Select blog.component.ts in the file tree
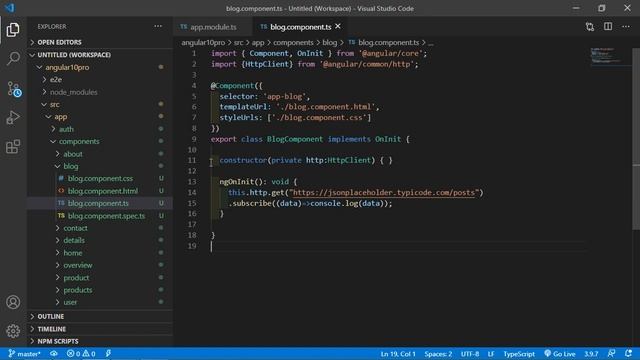The width and height of the screenshot is (640, 360). [x=100, y=203]
